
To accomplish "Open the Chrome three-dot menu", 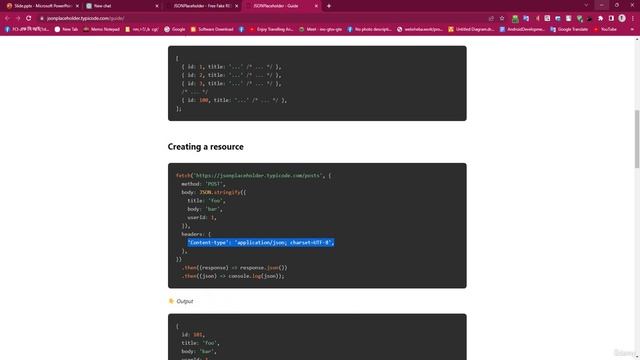I will [633, 18].
